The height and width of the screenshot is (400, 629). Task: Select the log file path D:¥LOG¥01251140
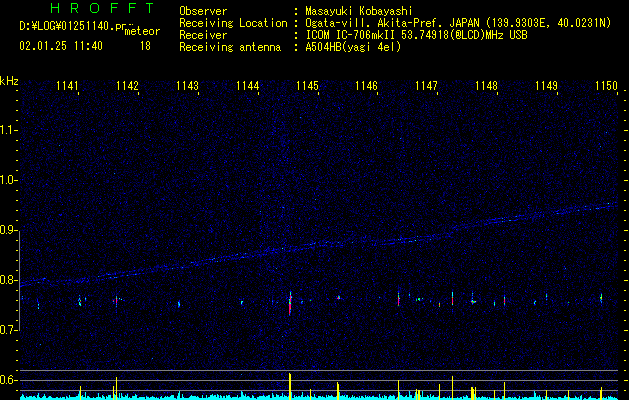pyautogui.click(x=67, y=26)
